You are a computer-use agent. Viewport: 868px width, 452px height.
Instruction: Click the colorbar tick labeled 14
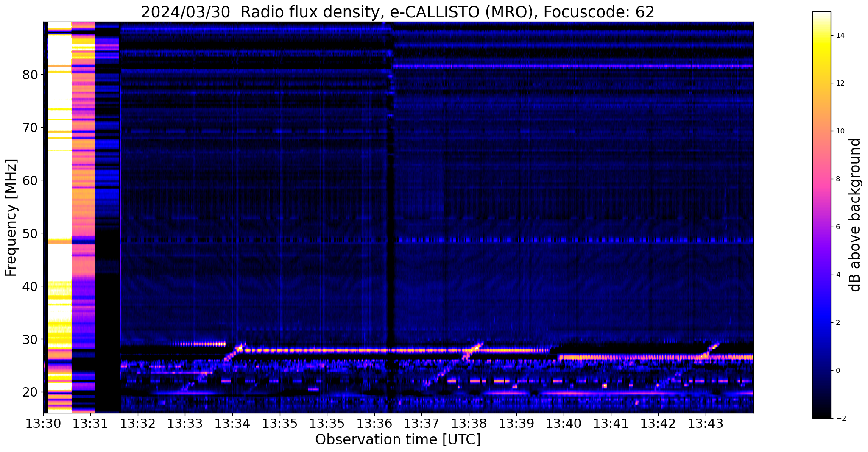[840, 36]
